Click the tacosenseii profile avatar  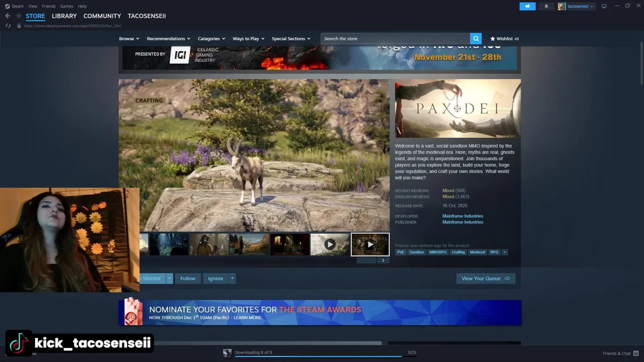(x=561, y=7)
